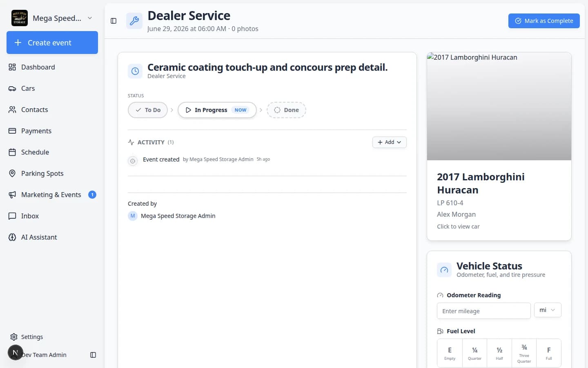The height and width of the screenshot is (368, 588).
Task: Click the wrench Dealer Service icon
Action: point(134,21)
